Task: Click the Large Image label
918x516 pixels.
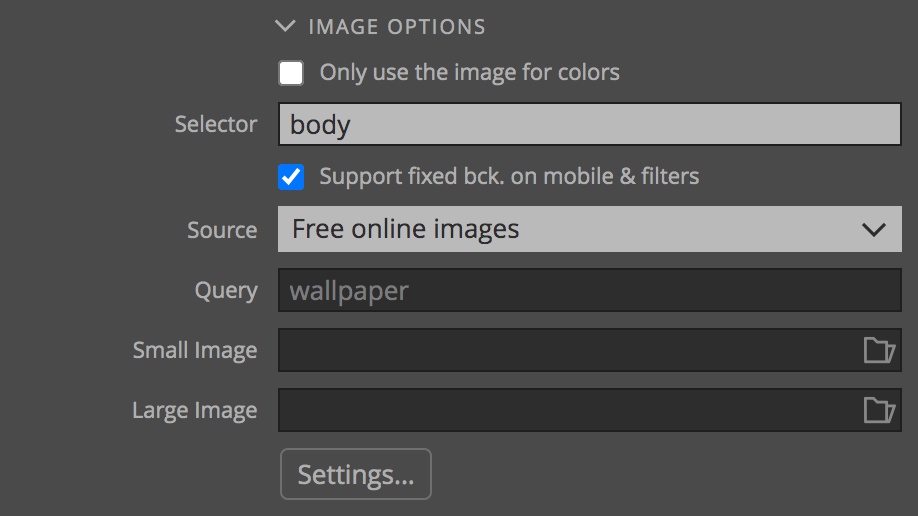Action: (194, 410)
